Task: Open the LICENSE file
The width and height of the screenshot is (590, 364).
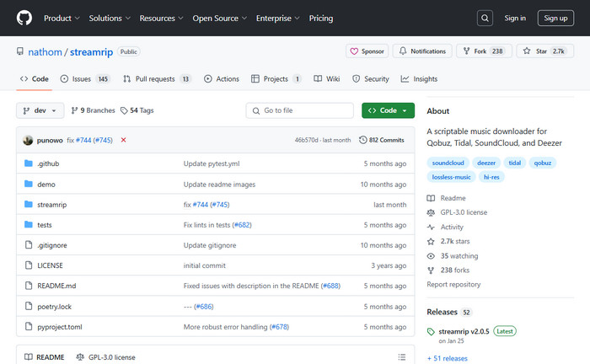Action: click(50, 265)
